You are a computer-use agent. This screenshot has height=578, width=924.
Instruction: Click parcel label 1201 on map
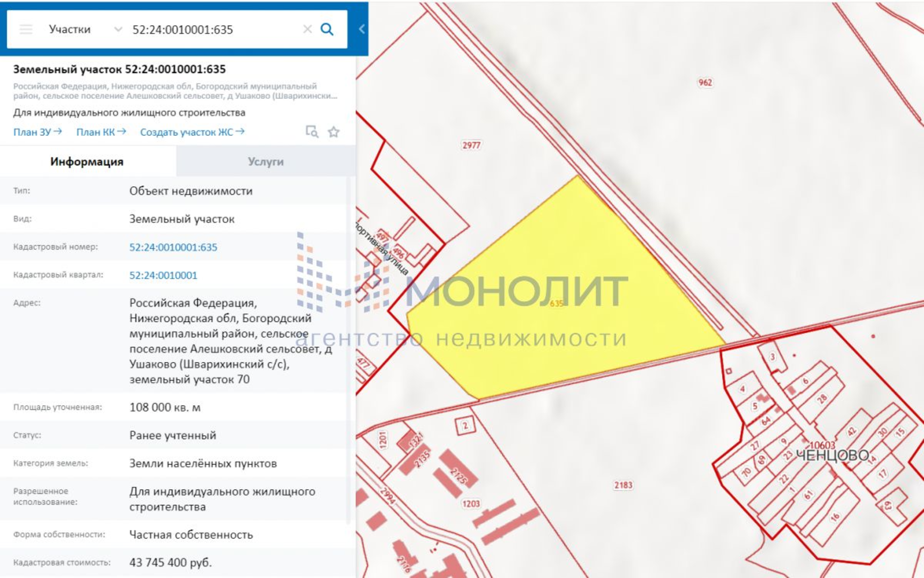click(383, 440)
